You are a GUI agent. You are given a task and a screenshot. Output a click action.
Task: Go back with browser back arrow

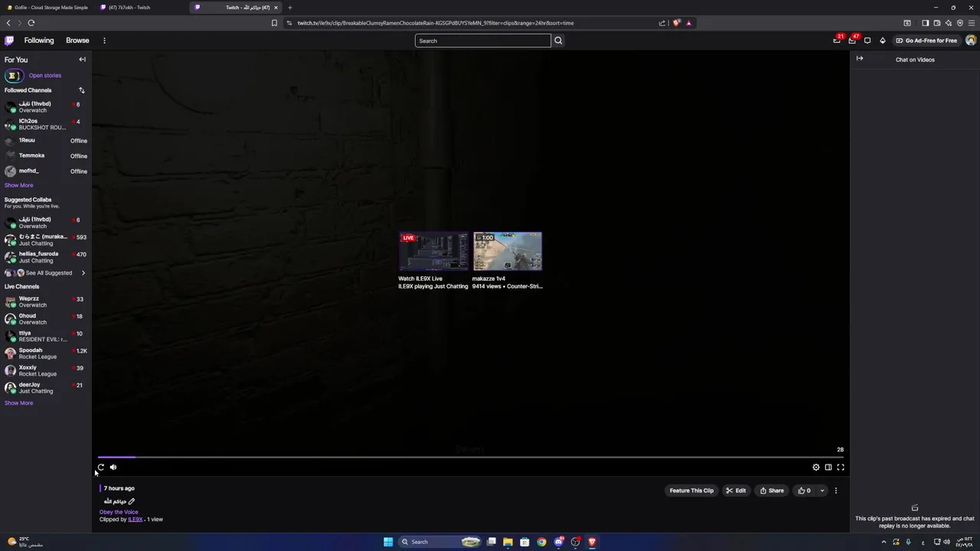(x=8, y=23)
